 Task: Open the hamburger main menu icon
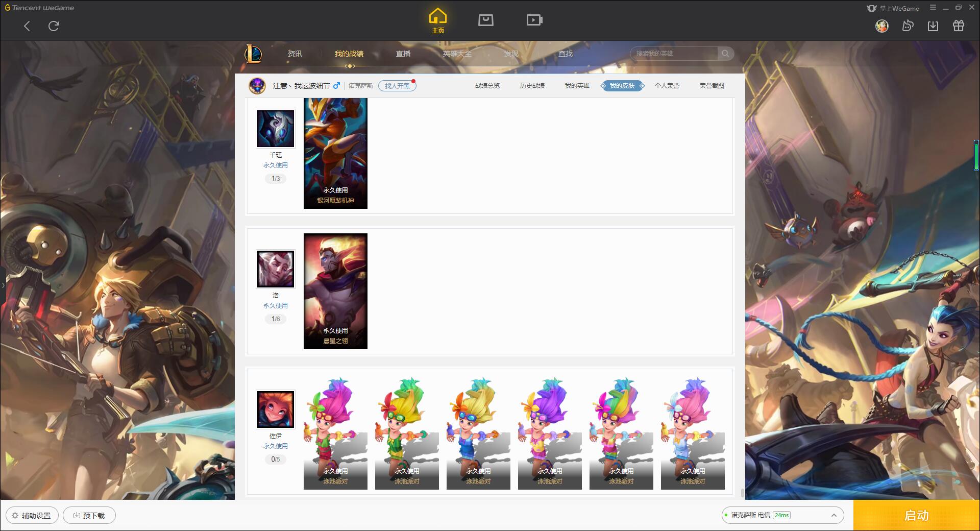coord(933,8)
